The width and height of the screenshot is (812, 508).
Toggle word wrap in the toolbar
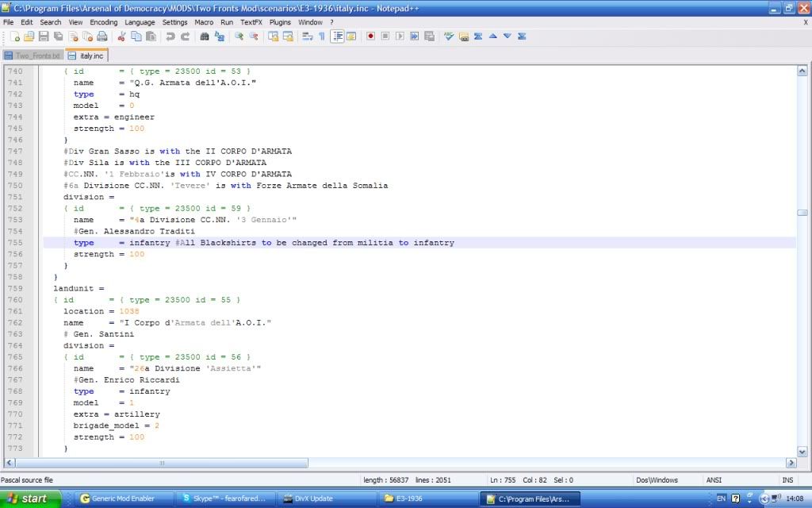pyautogui.click(x=307, y=37)
